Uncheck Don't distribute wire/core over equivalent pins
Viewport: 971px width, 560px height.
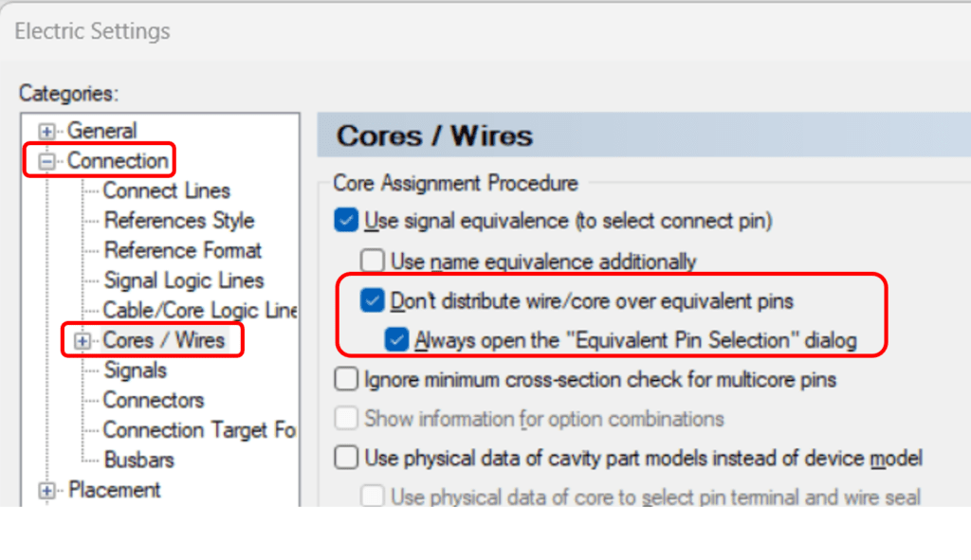coord(374,300)
